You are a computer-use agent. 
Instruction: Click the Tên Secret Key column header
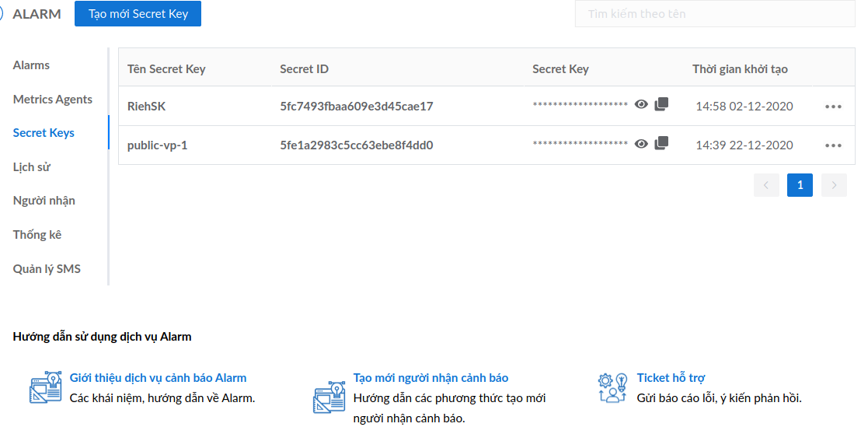coord(166,69)
